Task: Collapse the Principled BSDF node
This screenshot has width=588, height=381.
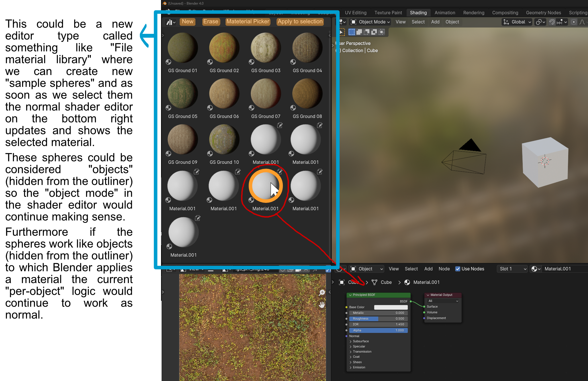Action: tap(350, 295)
